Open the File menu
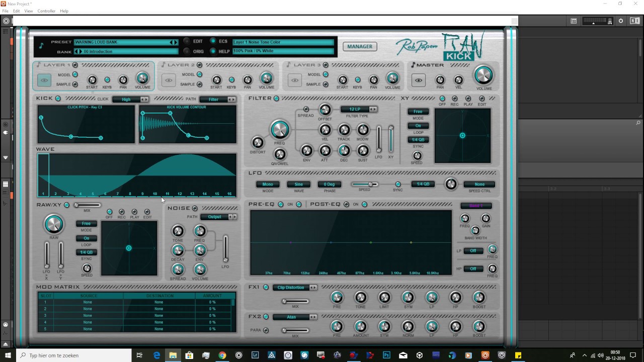 (6, 11)
